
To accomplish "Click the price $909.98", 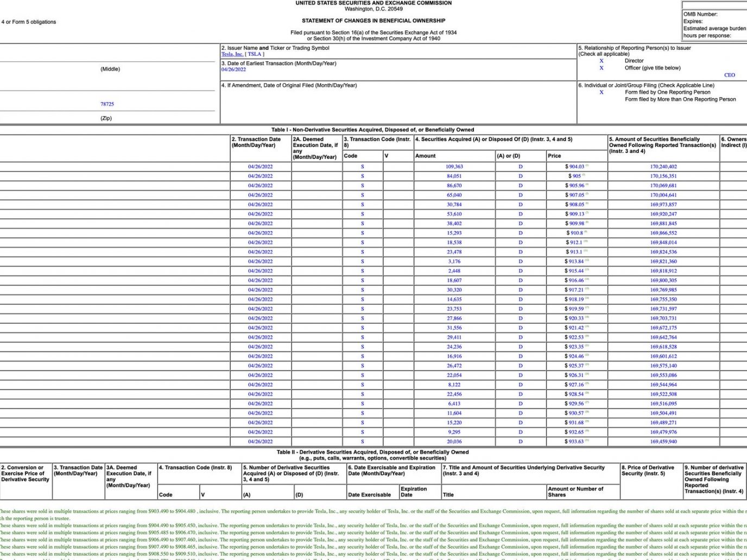I will click(x=575, y=224).
